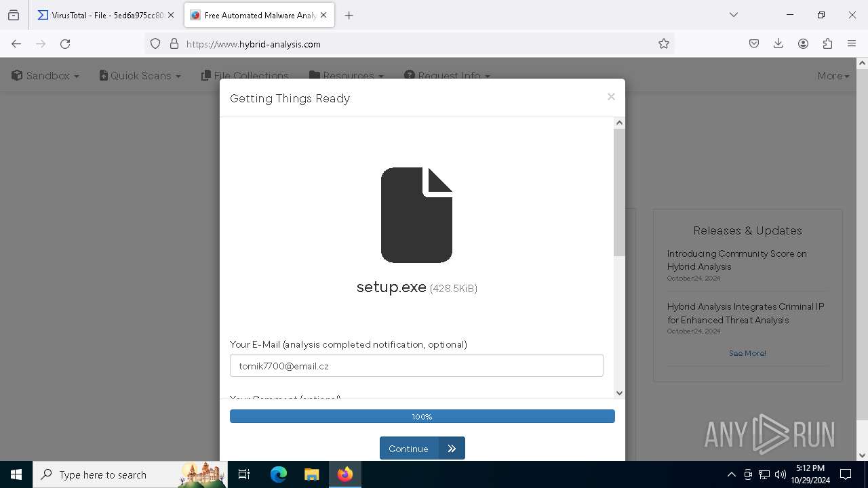Click the Firefox View icon in tab bar
This screenshot has width=868, height=488.
[x=14, y=15]
